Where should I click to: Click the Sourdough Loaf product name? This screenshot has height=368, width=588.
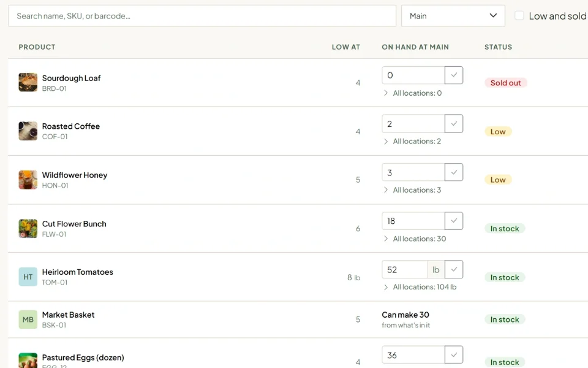tap(71, 78)
